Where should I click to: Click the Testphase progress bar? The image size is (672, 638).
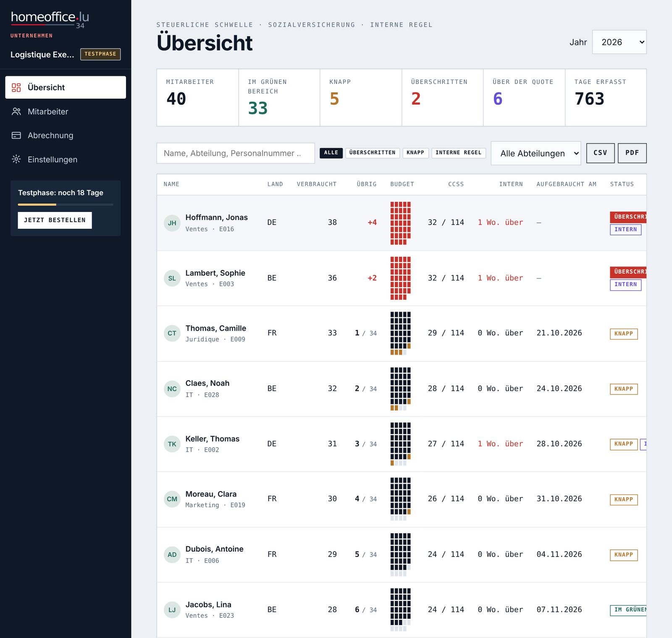pyautogui.click(x=66, y=204)
